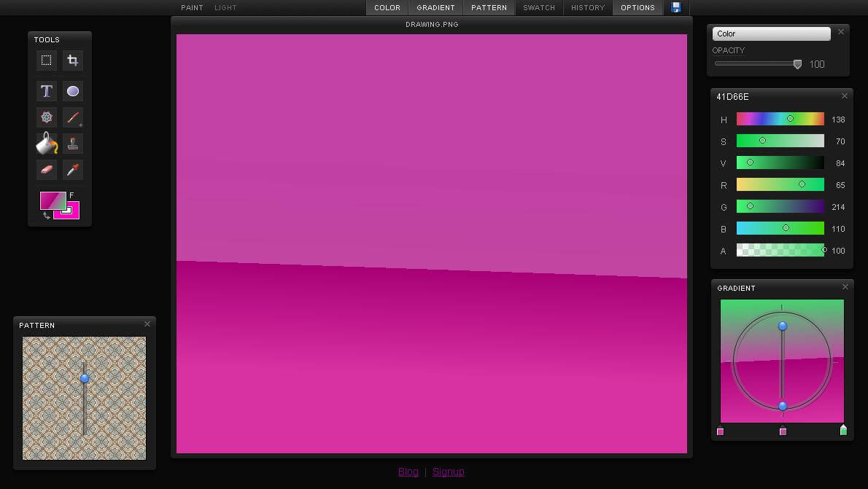Click the Signup link
868x489 pixels.
[x=449, y=472]
